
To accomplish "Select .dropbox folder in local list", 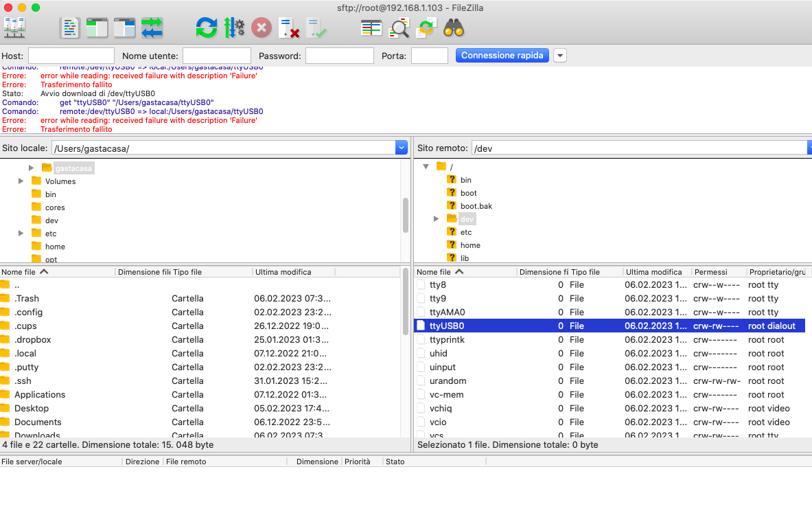I will 200,339.
